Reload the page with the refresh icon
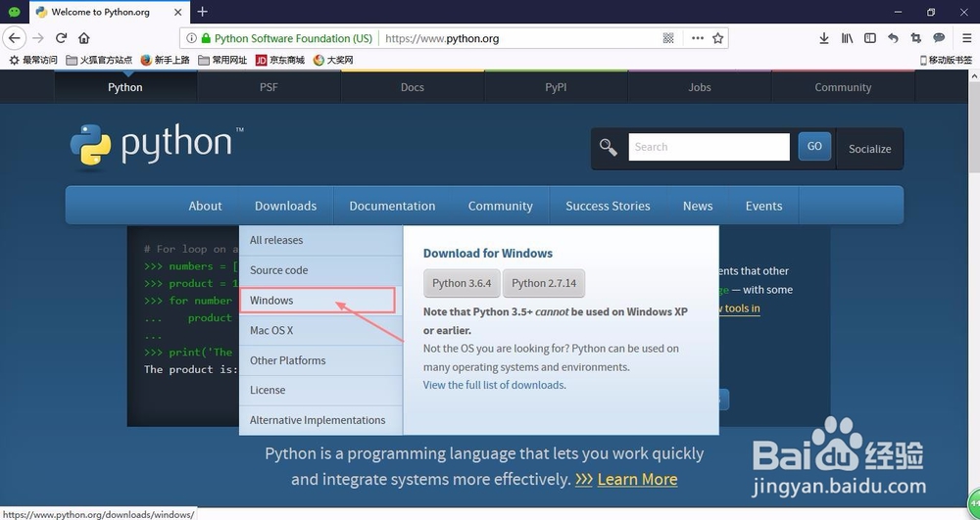Image resolution: width=980 pixels, height=520 pixels. coord(61,38)
